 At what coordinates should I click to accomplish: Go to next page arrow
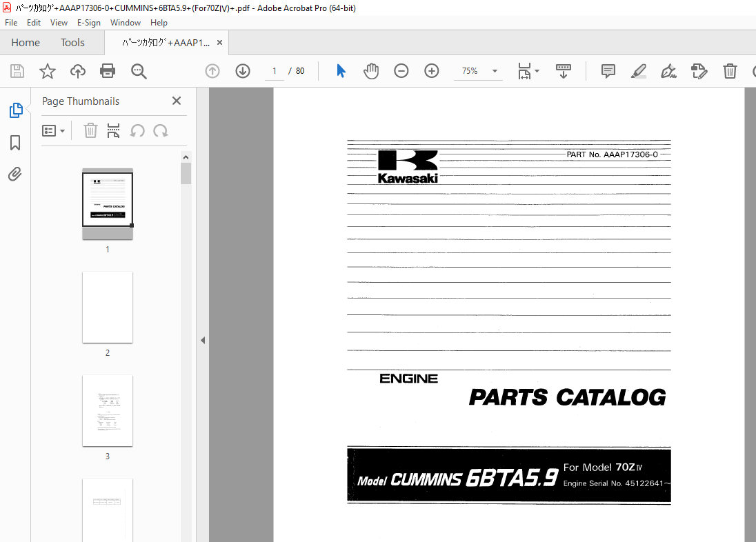(x=243, y=71)
